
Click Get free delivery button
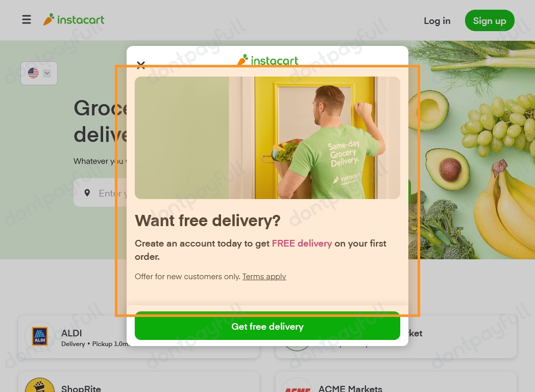tap(267, 326)
